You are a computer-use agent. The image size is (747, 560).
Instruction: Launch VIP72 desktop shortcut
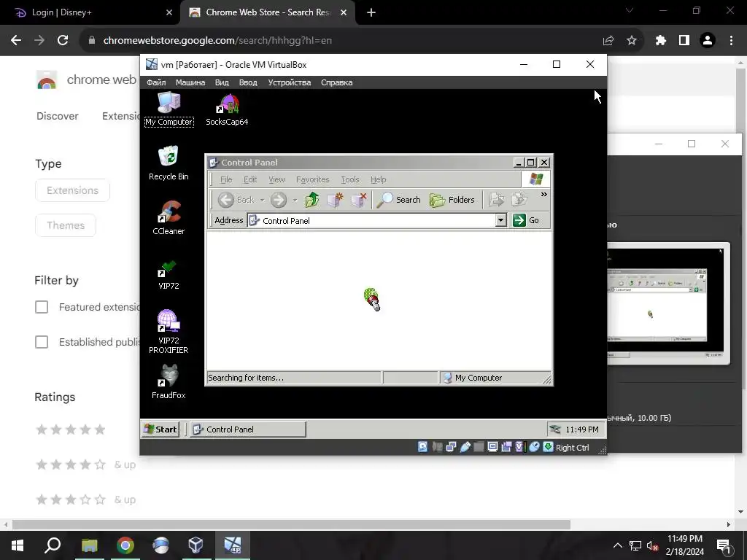click(x=169, y=274)
